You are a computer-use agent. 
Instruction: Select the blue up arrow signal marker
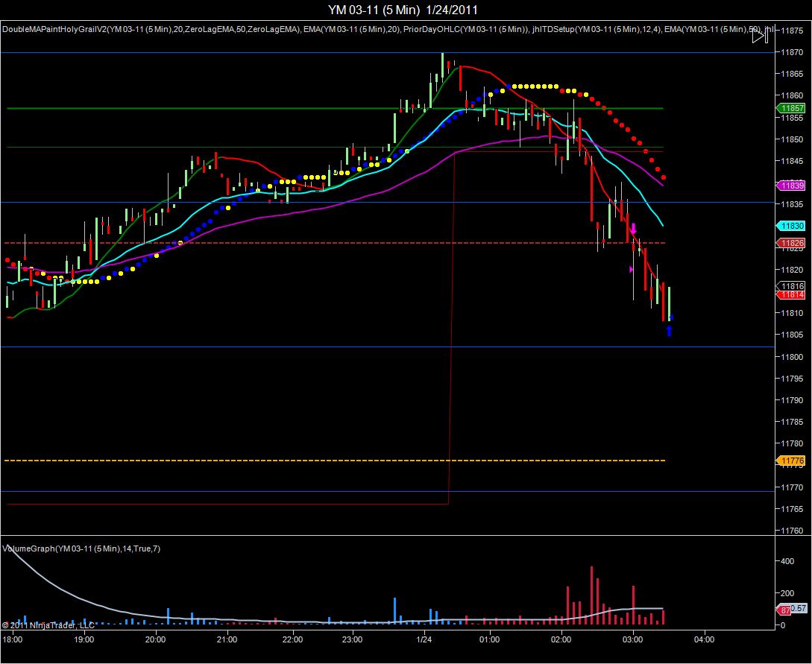[669, 331]
